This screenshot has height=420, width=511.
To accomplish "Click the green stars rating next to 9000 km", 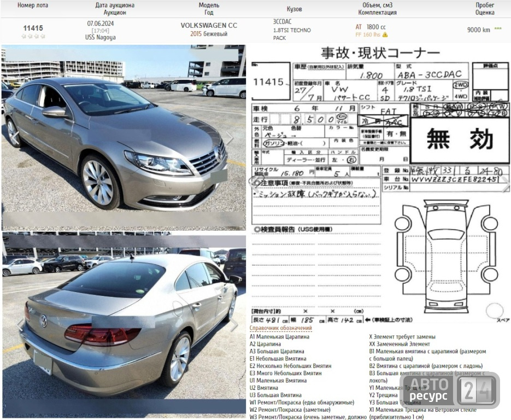I will click(x=498, y=28).
